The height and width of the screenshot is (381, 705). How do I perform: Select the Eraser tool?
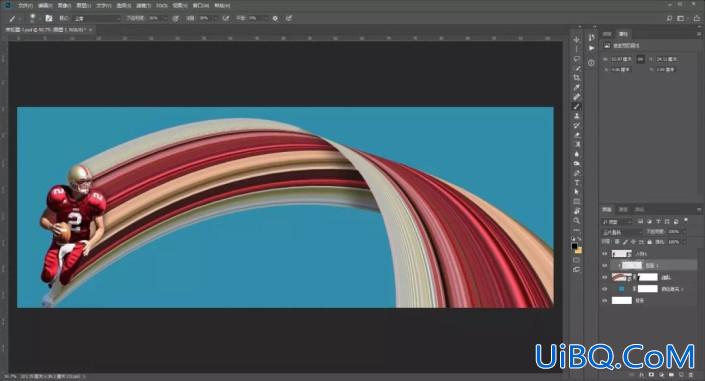tap(577, 135)
